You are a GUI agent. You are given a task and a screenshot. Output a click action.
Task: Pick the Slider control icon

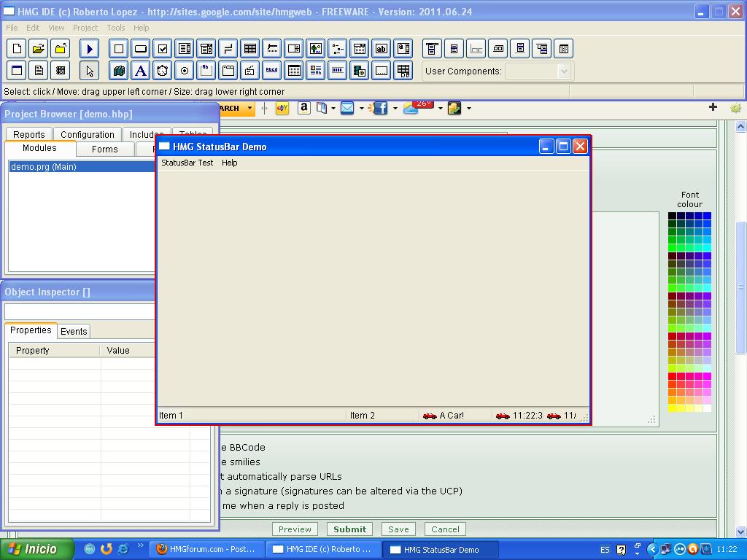point(271,49)
